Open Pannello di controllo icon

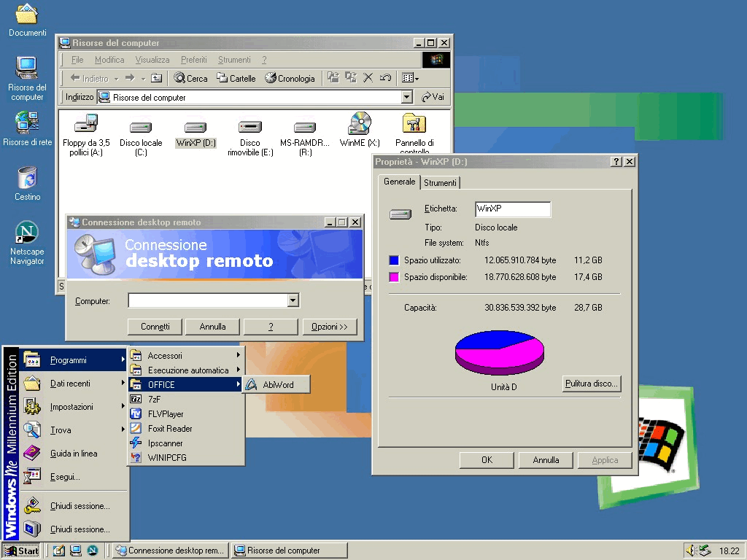tap(414, 133)
